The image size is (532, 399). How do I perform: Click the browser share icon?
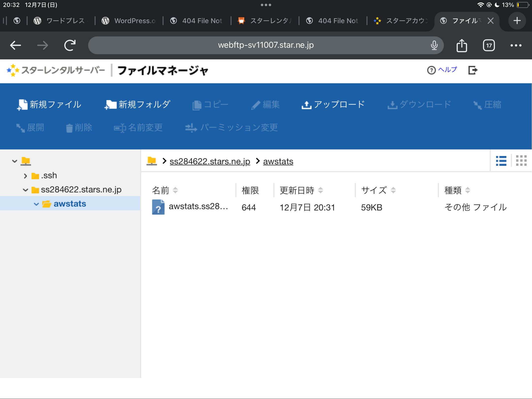pyautogui.click(x=462, y=46)
